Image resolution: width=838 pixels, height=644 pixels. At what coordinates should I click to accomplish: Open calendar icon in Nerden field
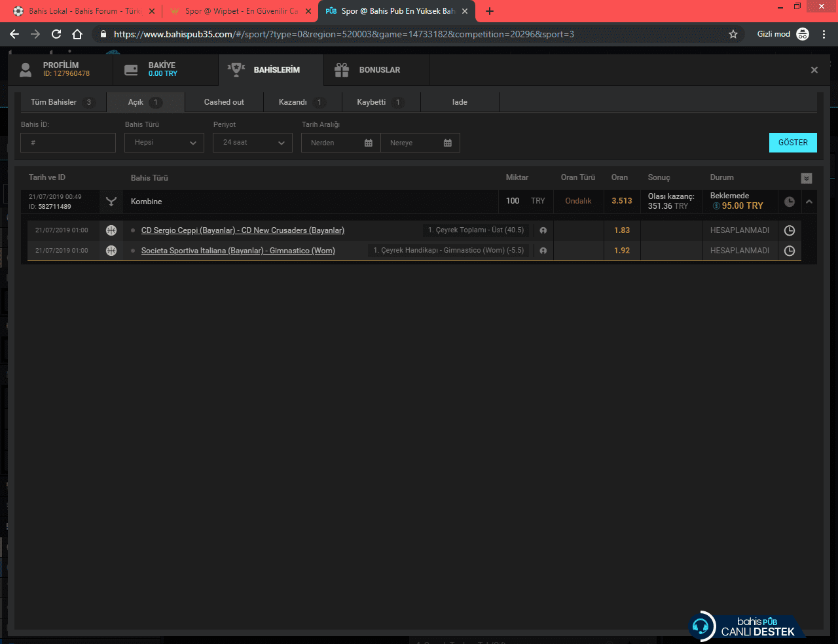(x=369, y=143)
